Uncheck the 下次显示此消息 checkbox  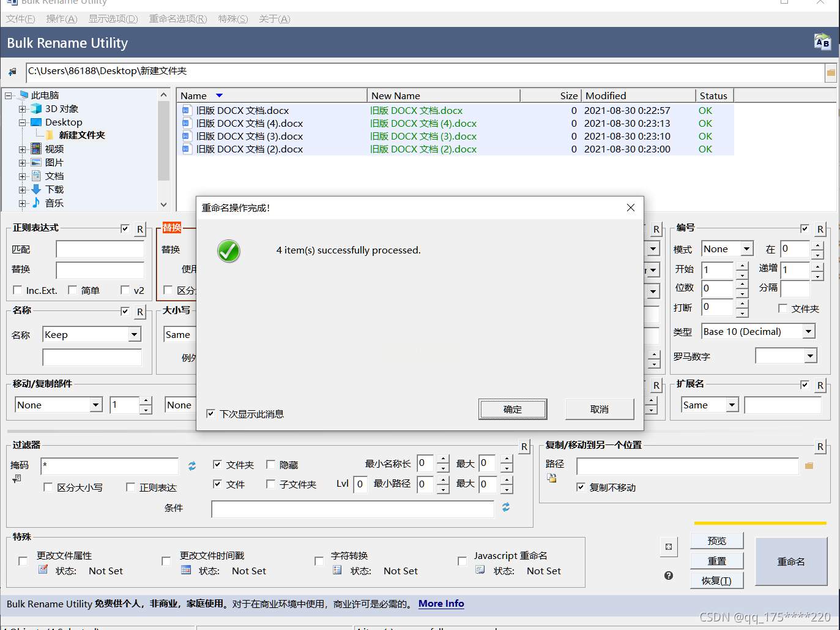click(x=210, y=414)
